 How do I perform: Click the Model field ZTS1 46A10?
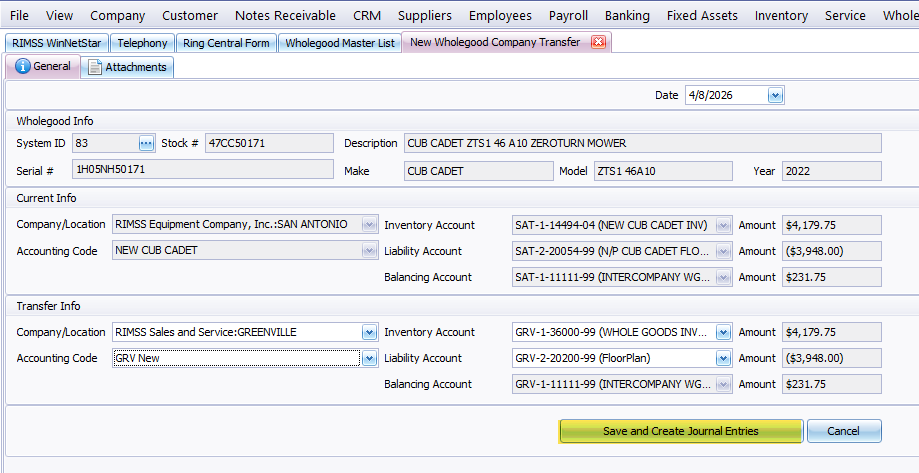663,171
